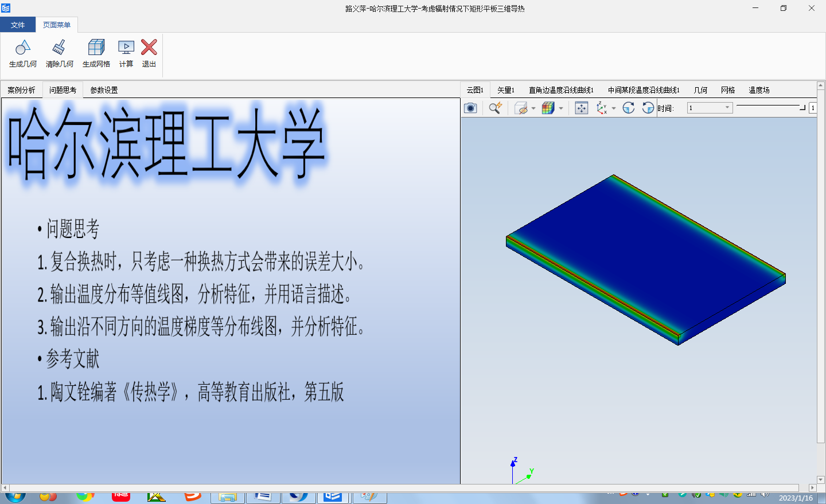This screenshot has width=826, height=504.
Task: Click line '2. 输出温度分布等值线图' text
Action: (194, 294)
